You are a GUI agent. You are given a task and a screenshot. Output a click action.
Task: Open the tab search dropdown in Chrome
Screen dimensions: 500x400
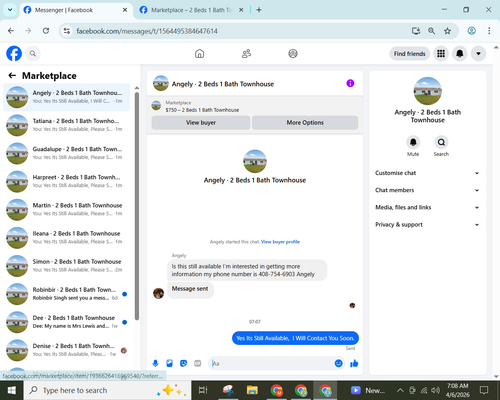pyautogui.click(x=10, y=10)
